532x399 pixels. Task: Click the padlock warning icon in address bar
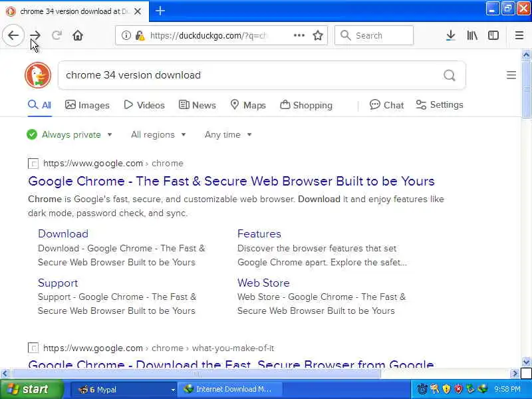tap(140, 35)
